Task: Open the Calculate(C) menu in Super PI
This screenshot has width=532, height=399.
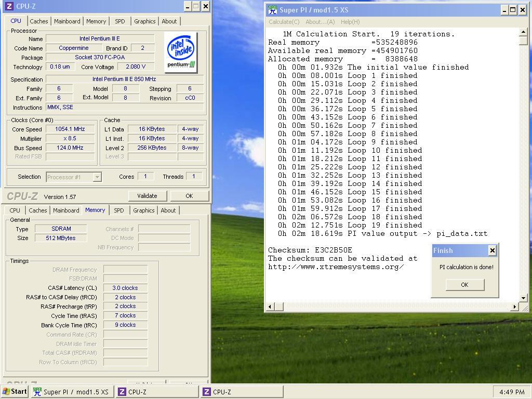Action: [284, 22]
